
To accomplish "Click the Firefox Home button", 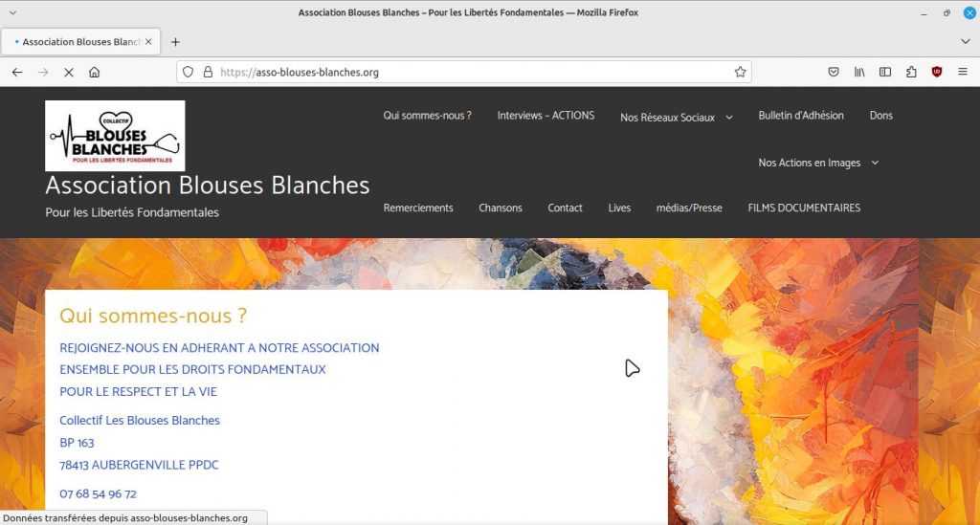I will tap(94, 72).
